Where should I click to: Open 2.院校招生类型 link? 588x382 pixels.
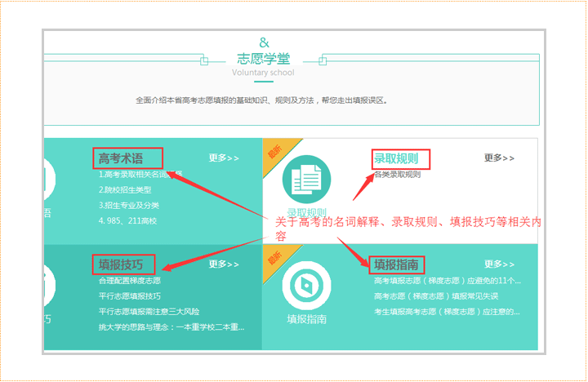(125, 189)
